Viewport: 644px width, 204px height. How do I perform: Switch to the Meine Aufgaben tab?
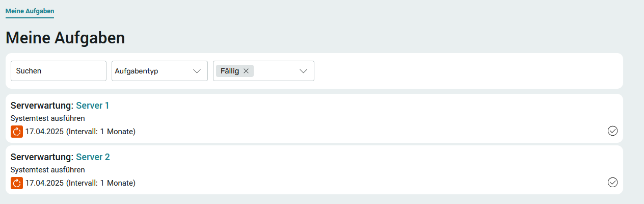(x=30, y=11)
